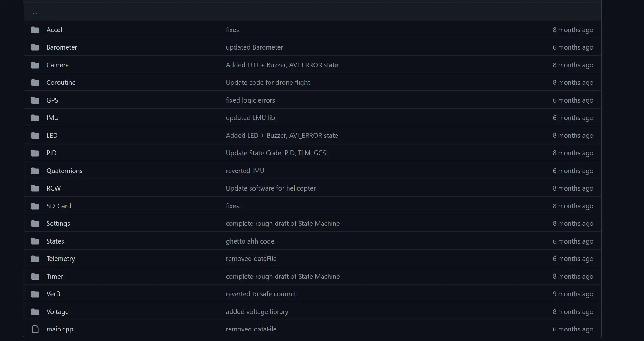The image size is (644, 341).
Task: Click the PID row's folder icon
Action: (x=35, y=153)
